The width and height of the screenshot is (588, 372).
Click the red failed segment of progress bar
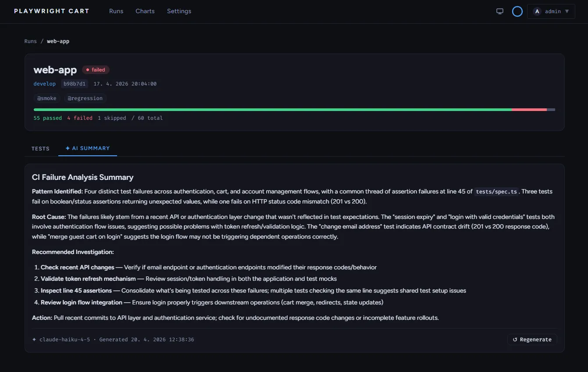click(x=529, y=110)
